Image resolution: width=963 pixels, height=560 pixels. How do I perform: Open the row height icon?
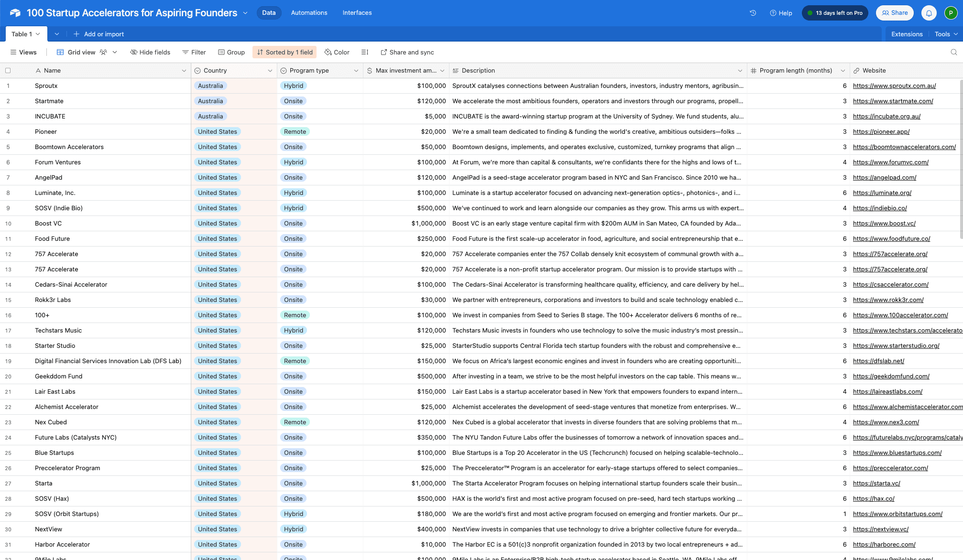tap(365, 52)
